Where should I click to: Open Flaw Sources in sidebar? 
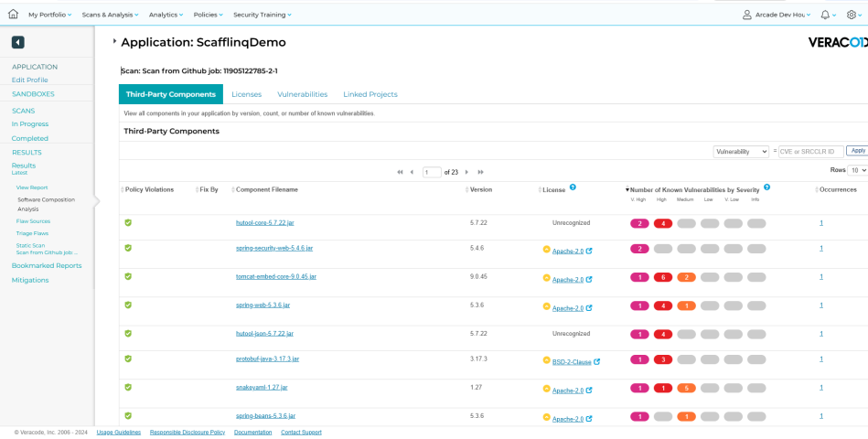(33, 221)
